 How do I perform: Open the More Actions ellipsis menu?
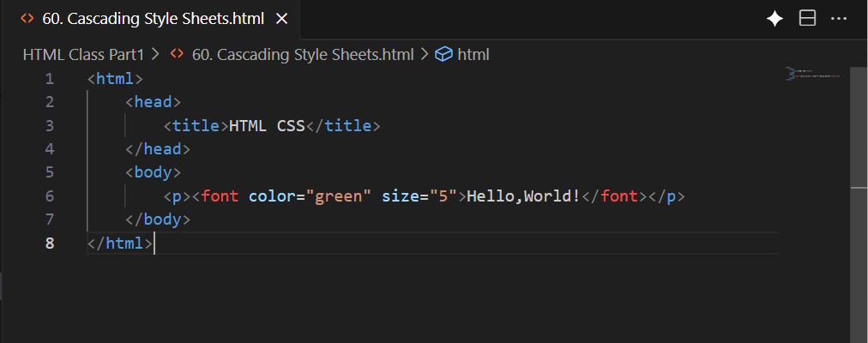[840, 19]
